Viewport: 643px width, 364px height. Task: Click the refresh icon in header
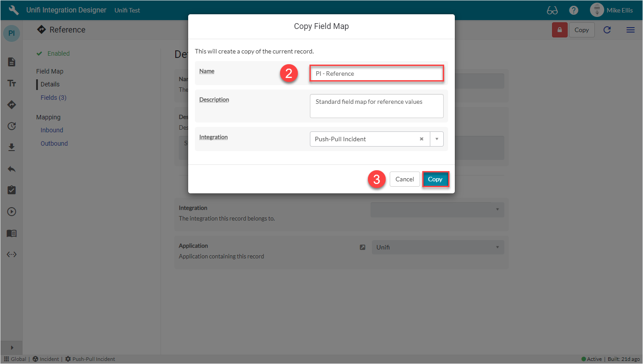[x=607, y=30]
